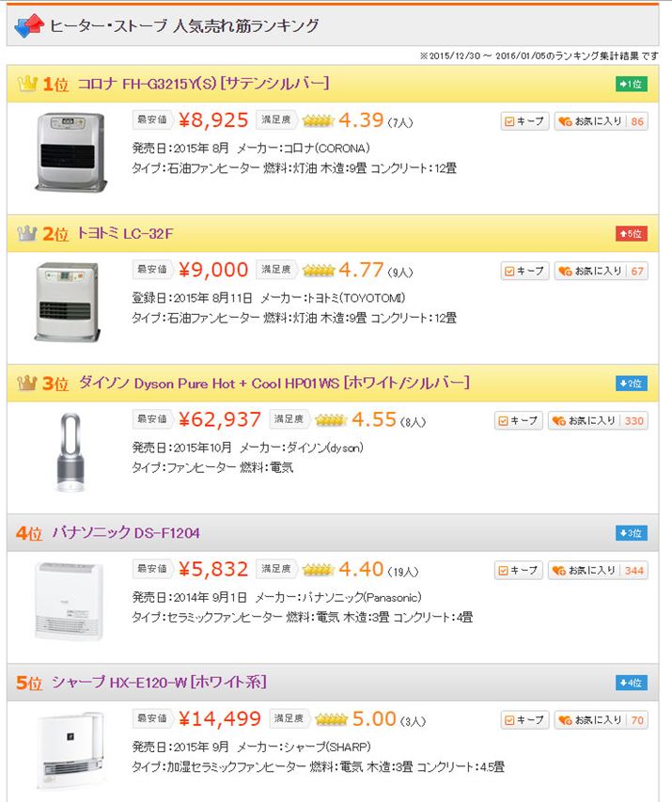Click the Dyson fan heater thumbnail image
Image resolution: width=672 pixels, height=802 pixels.
[67, 451]
